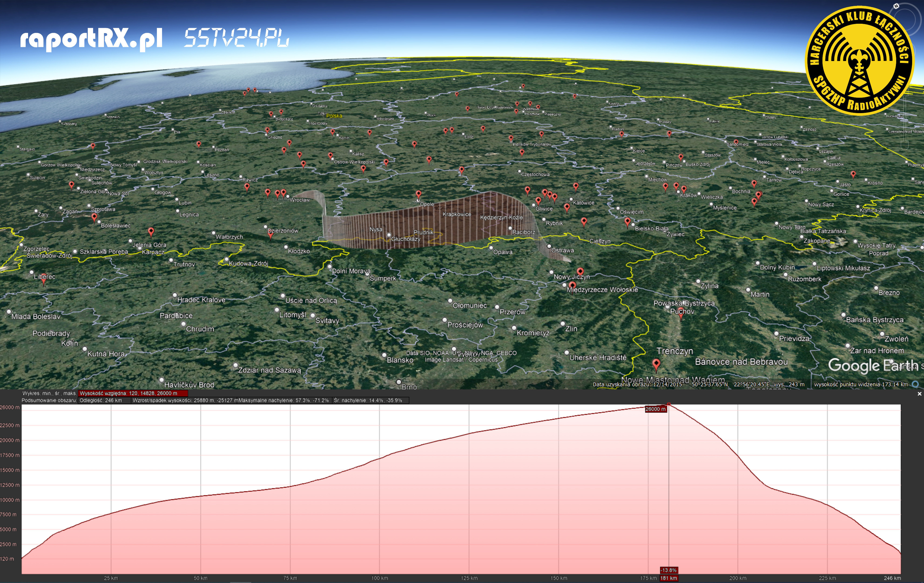Click the Zakopane city label

tap(817, 241)
